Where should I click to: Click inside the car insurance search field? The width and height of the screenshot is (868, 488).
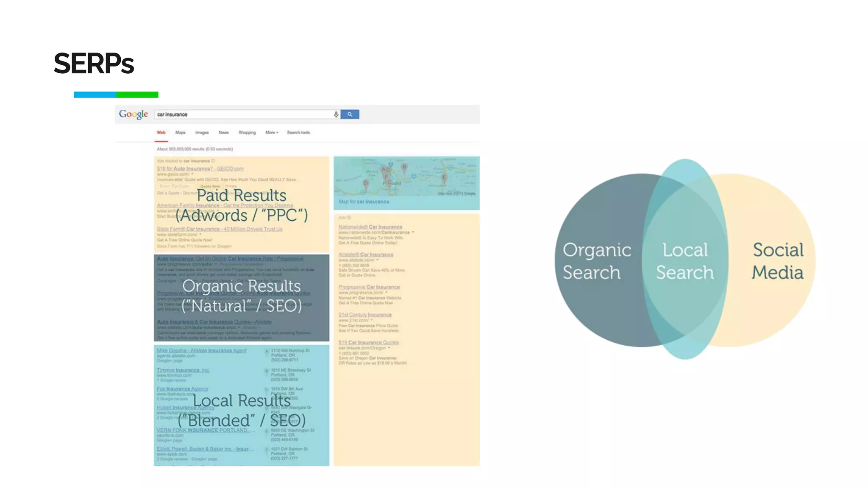pos(242,114)
